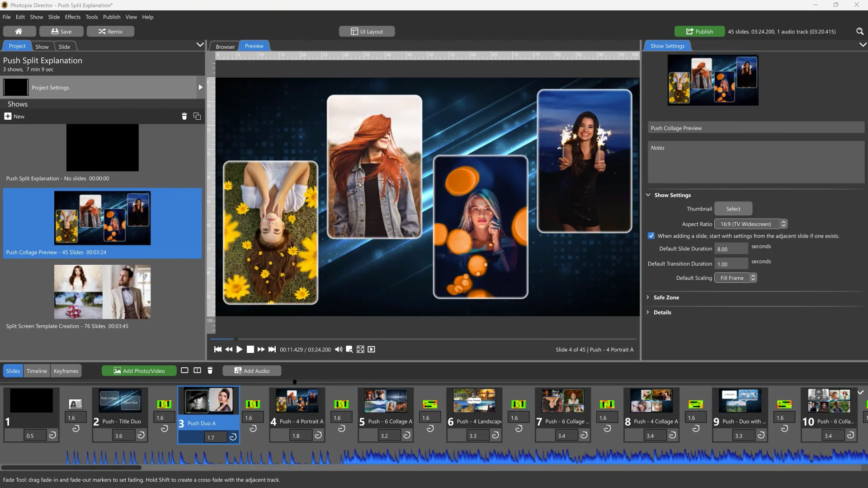The height and width of the screenshot is (488, 868).
Task: Select the 'Push Duo A' slide thumbnail
Action: pyautogui.click(x=208, y=400)
